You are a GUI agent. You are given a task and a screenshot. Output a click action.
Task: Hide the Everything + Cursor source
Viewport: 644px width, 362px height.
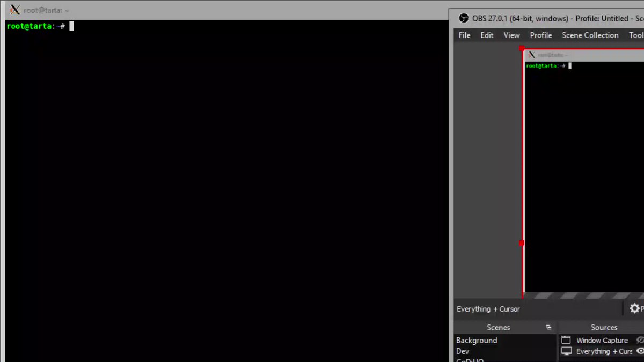click(640, 351)
